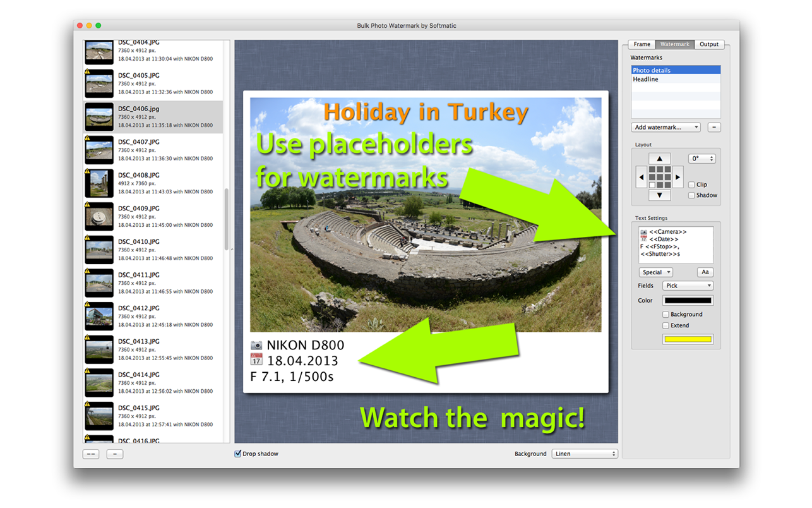
Task: Move watermark up with the up arrow
Action: (x=659, y=159)
